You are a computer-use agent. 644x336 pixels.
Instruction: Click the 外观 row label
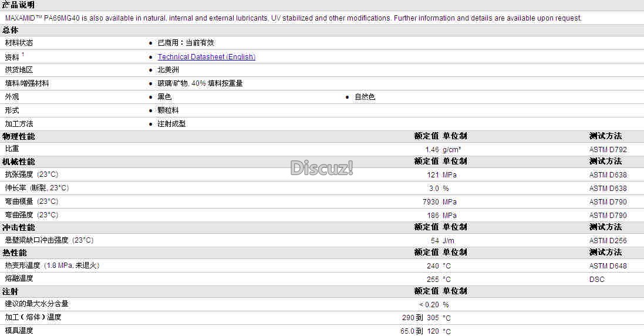(12, 97)
